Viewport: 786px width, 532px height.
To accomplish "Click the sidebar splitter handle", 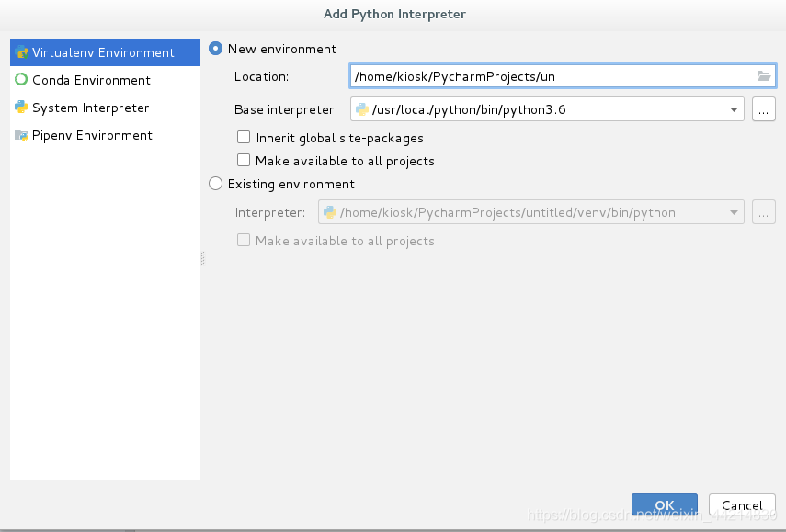I will point(202,258).
